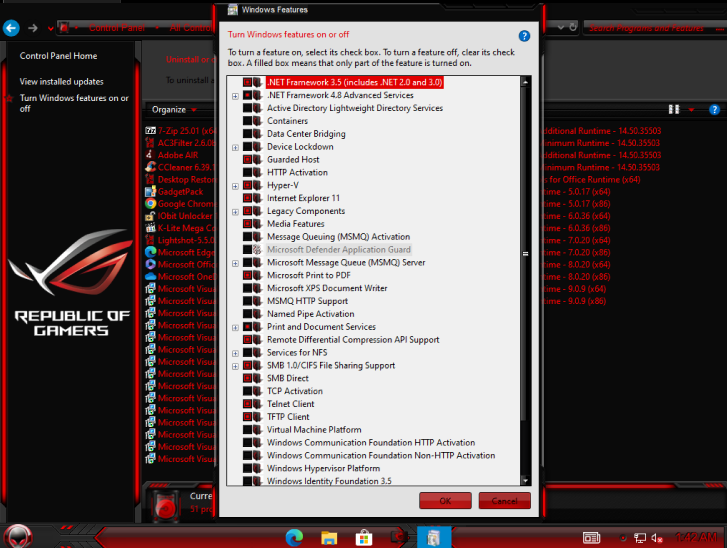Open the address bar history dropdown
This screenshot has width=727, height=548.
561,27
